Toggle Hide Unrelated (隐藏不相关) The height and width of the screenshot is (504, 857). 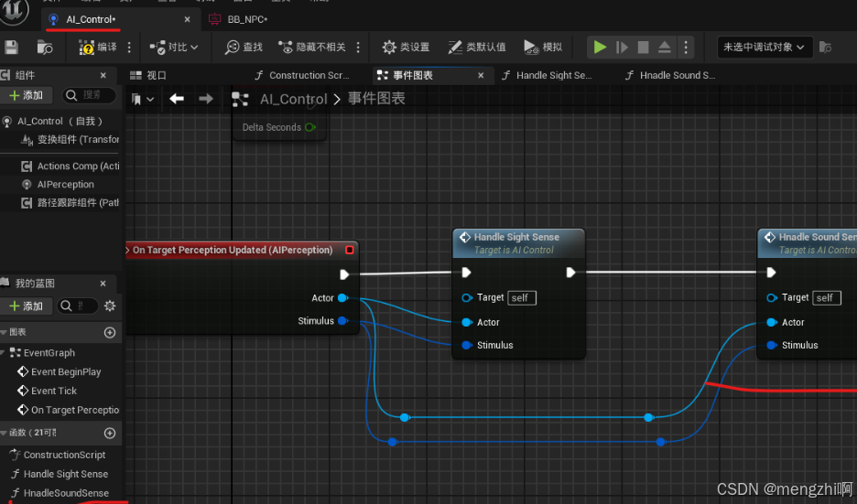pyautogui.click(x=312, y=48)
